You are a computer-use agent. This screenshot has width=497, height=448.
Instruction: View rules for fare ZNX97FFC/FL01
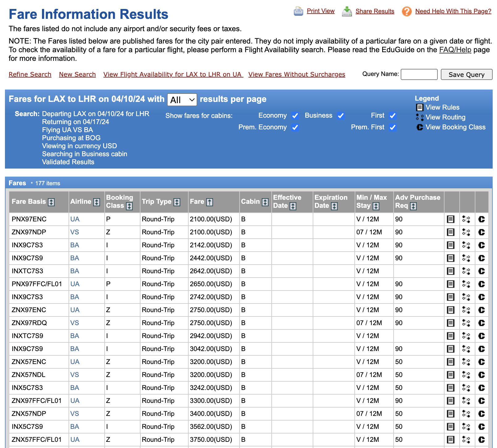coord(451,401)
